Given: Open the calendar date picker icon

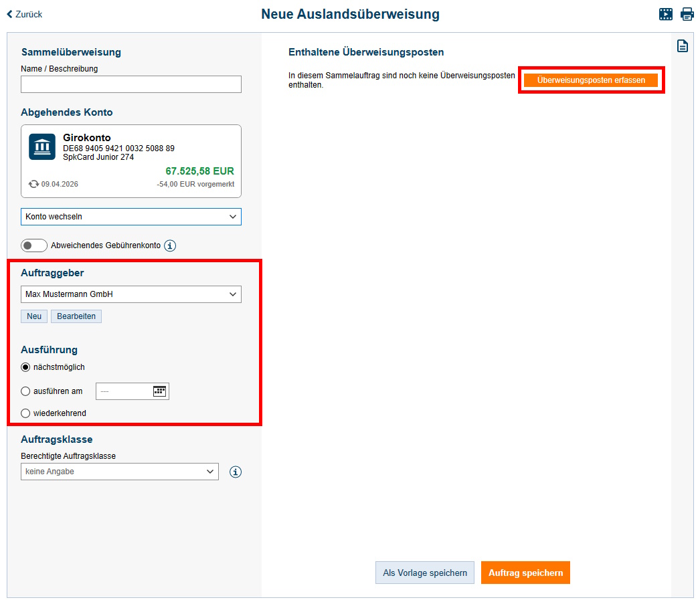Looking at the screenshot, I should click(x=159, y=391).
